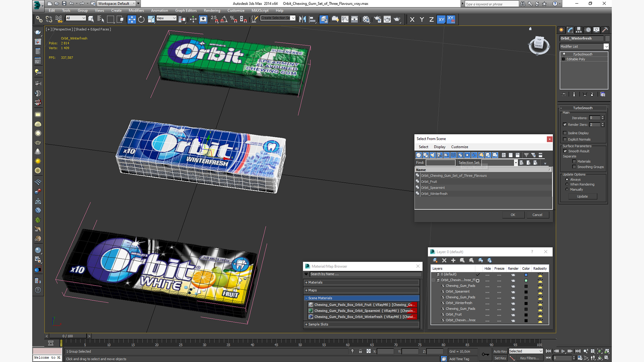Toggle the Render Iters checkbox

565,125
